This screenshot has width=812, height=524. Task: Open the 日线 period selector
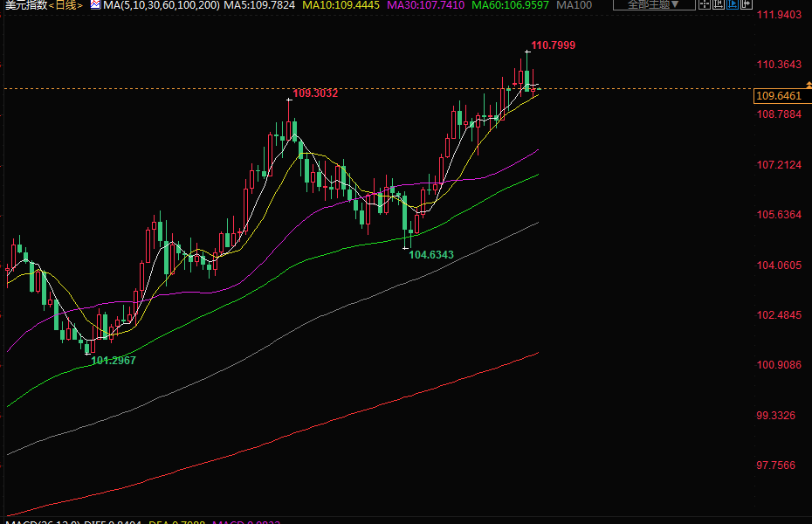66,5
